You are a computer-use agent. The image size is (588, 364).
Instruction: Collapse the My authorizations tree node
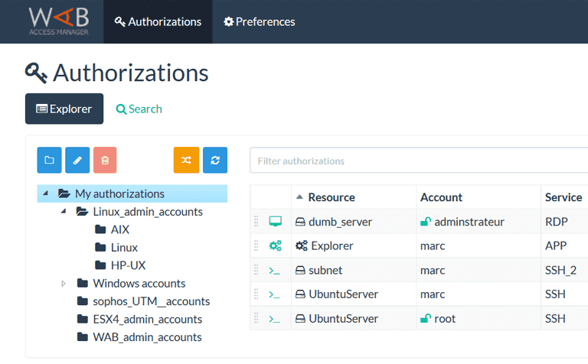(x=46, y=193)
